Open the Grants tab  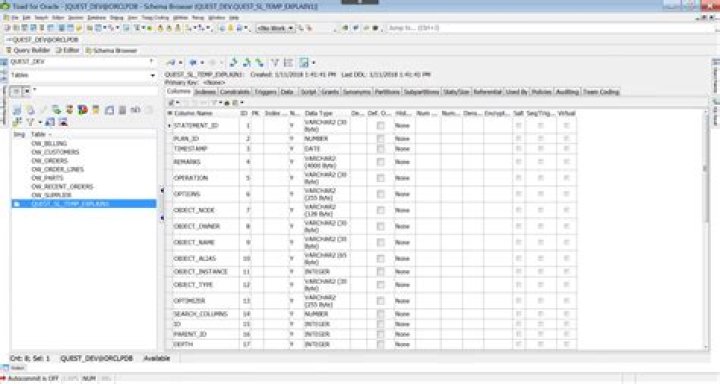click(x=330, y=92)
